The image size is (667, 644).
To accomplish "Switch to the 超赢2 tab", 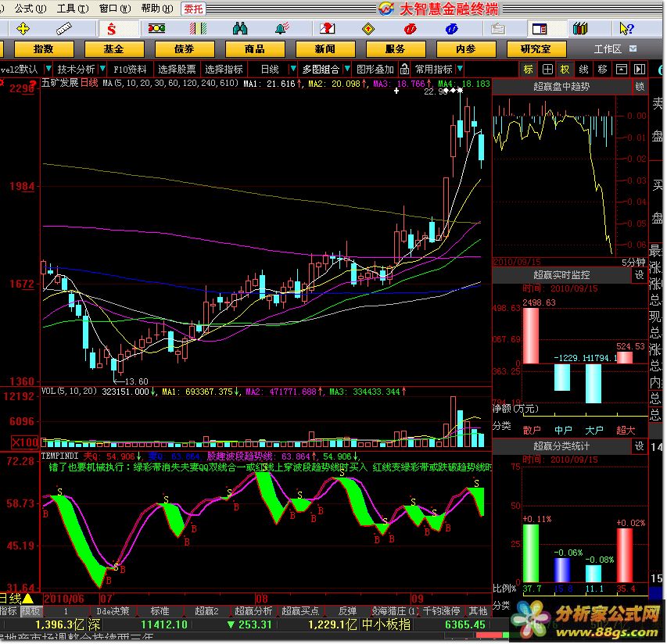I will pos(206,611).
